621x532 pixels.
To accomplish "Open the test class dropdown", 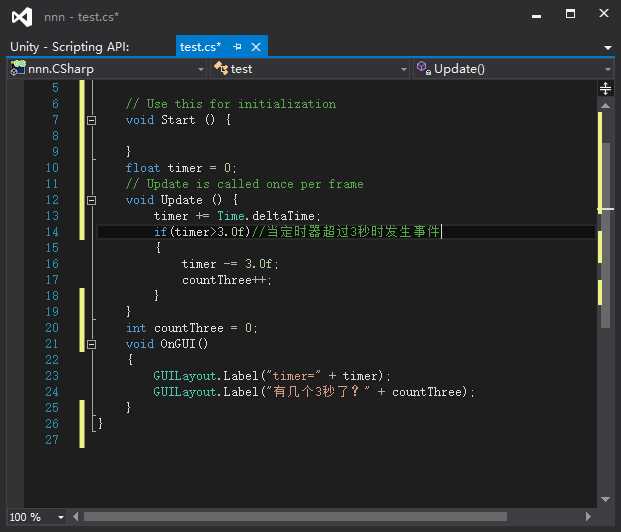I will point(404,69).
